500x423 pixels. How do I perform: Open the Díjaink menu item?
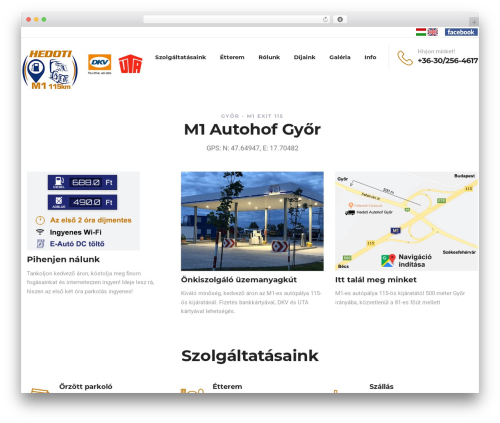[x=304, y=57]
